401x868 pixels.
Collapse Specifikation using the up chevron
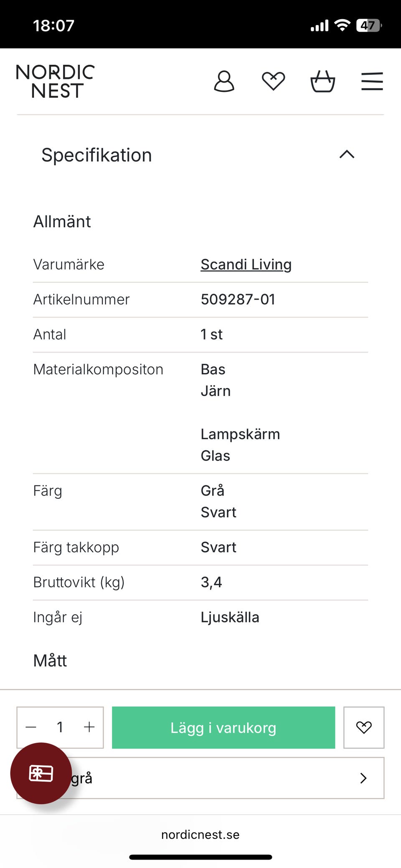tap(347, 155)
